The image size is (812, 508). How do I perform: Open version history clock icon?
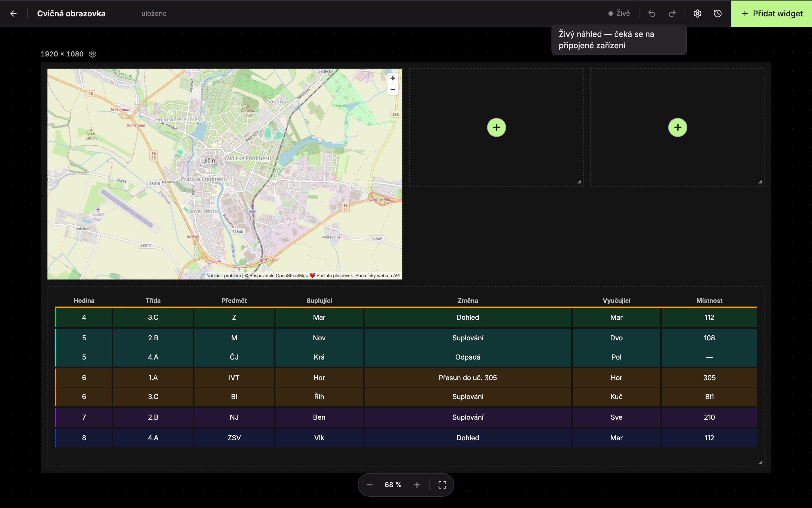[x=717, y=14]
